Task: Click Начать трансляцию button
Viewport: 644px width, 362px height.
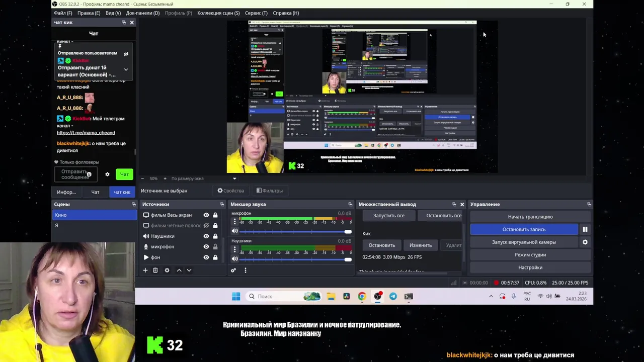Action: [530, 217]
